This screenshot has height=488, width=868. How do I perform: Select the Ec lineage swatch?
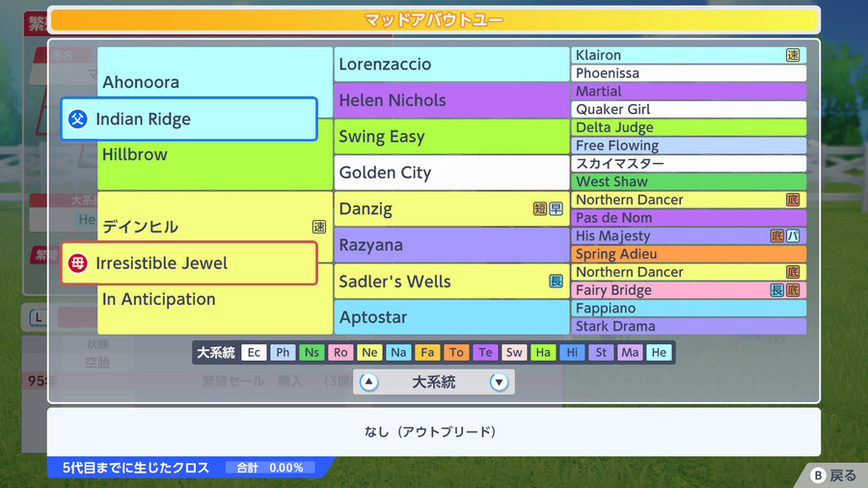(254, 352)
